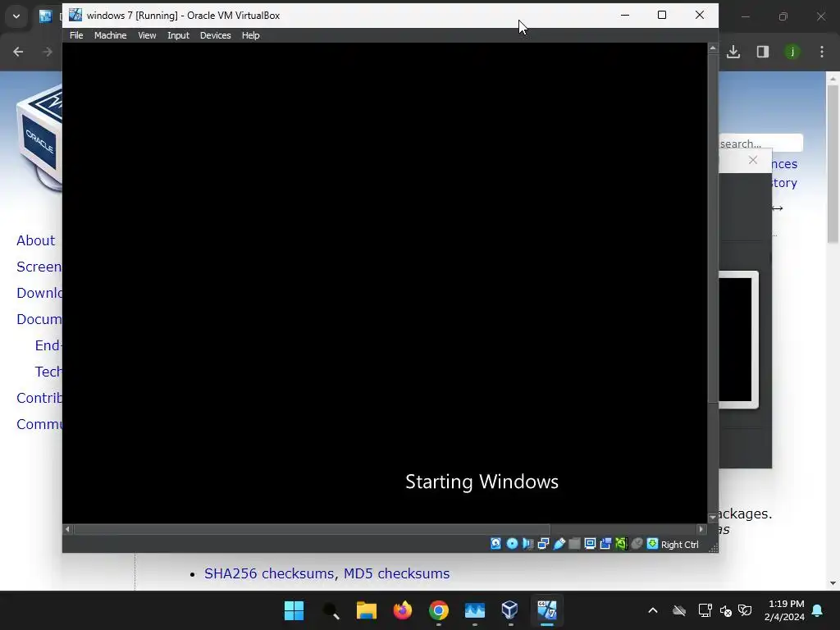This screenshot has height=630, width=840.
Task: Click the network tray icon
Action: [705, 610]
